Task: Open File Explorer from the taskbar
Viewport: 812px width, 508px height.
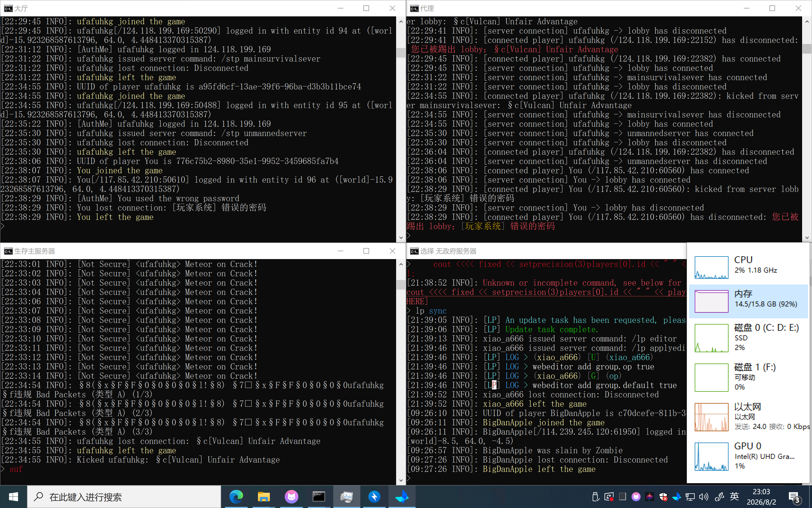Action: tap(263, 497)
